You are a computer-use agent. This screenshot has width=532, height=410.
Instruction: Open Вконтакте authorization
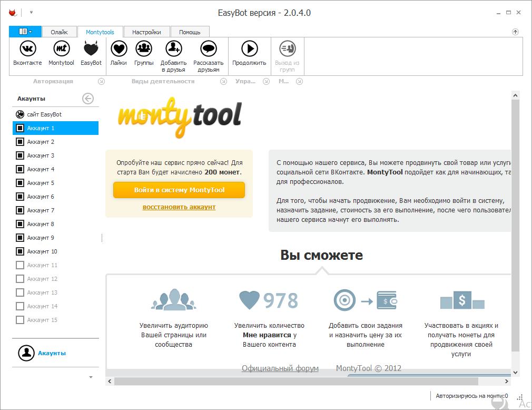click(27, 53)
